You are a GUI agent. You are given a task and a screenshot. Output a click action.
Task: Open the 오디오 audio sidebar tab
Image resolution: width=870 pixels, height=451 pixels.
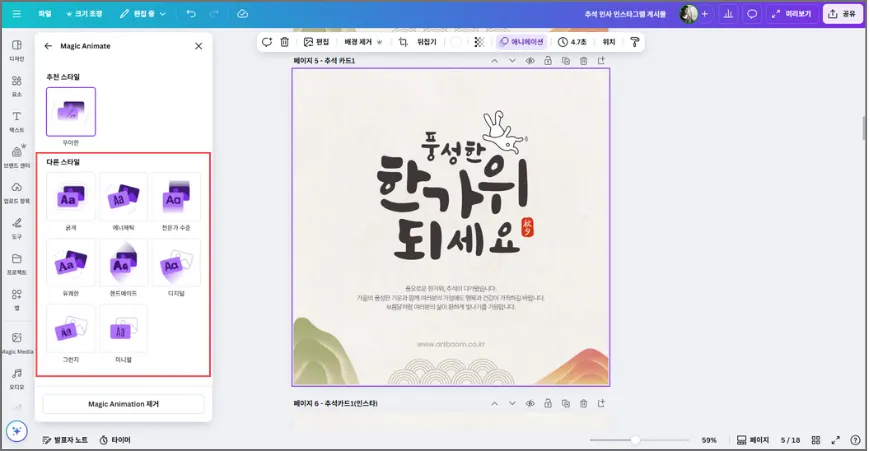tap(17, 378)
